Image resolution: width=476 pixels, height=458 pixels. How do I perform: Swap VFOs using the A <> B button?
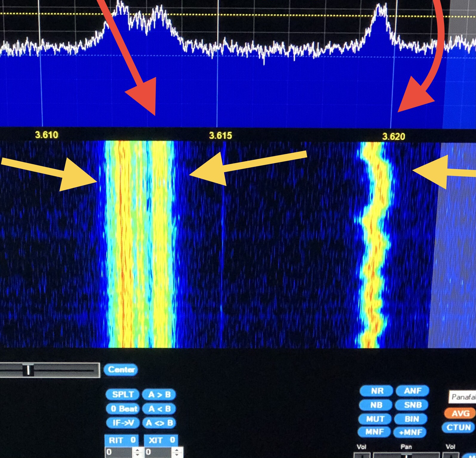(159, 423)
